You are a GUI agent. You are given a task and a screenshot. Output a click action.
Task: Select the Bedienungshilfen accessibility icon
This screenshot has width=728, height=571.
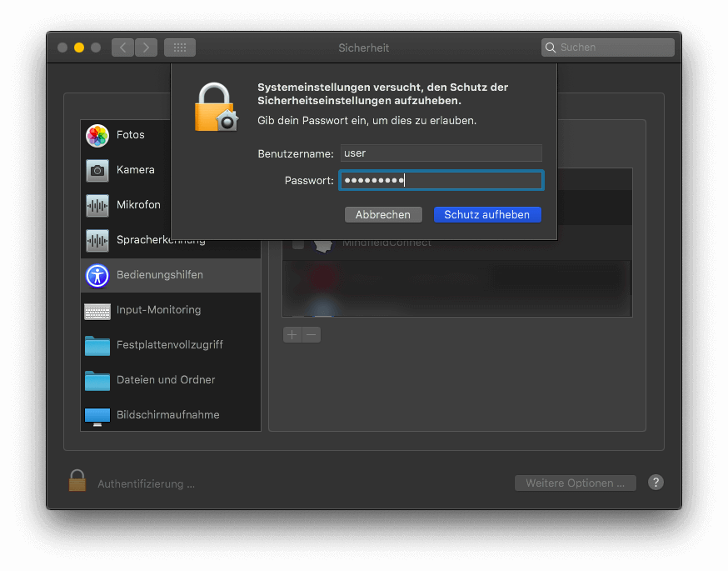97,275
